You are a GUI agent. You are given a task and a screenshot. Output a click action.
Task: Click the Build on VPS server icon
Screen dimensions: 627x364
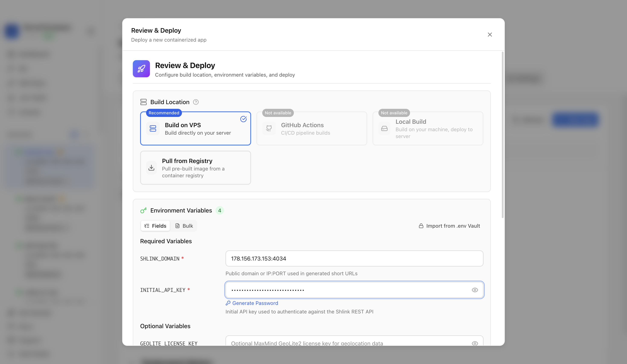pyautogui.click(x=153, y=128)
